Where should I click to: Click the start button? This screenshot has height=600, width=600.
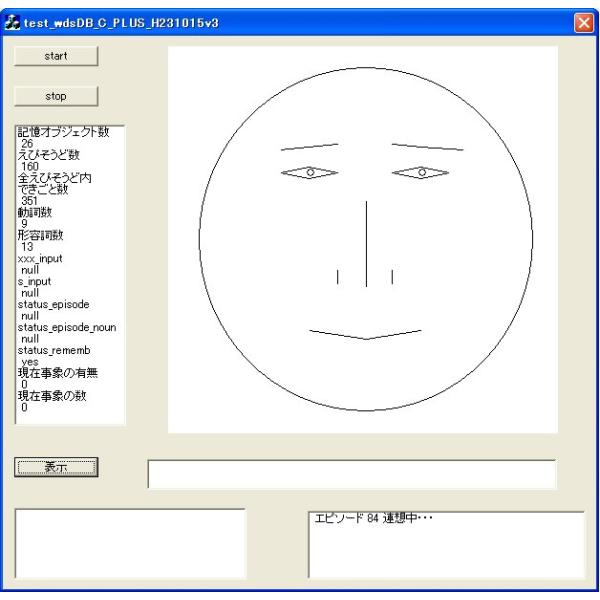click(57, 56)
